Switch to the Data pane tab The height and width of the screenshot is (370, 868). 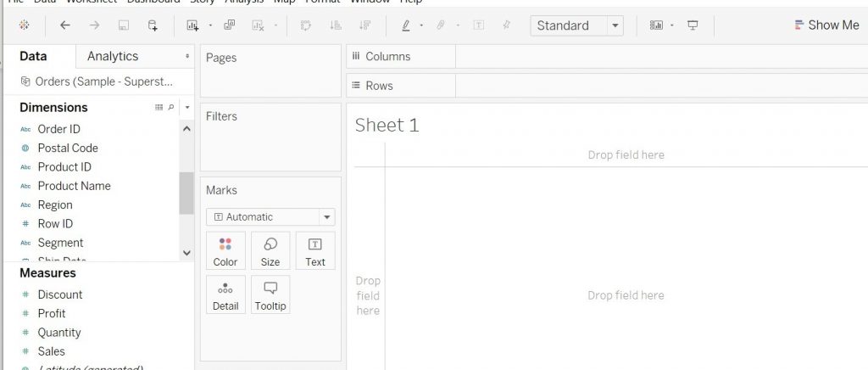coord(33,56)
